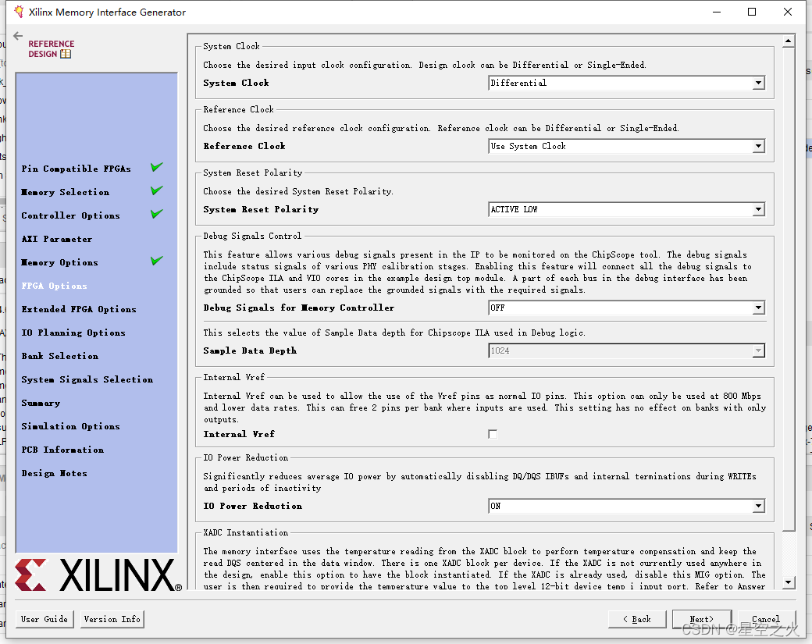Click the vertical scrollbar thumb

[788, 289]
